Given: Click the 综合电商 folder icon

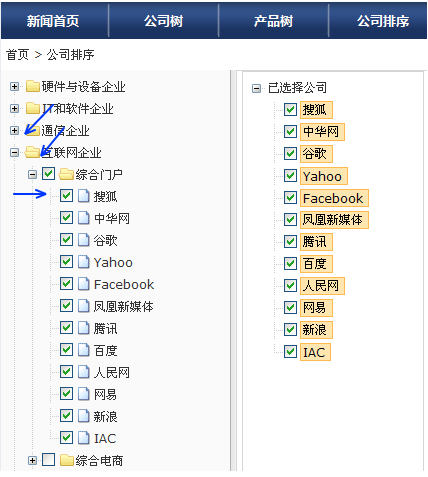Looking at the screenshot, I should pos(67,460).
